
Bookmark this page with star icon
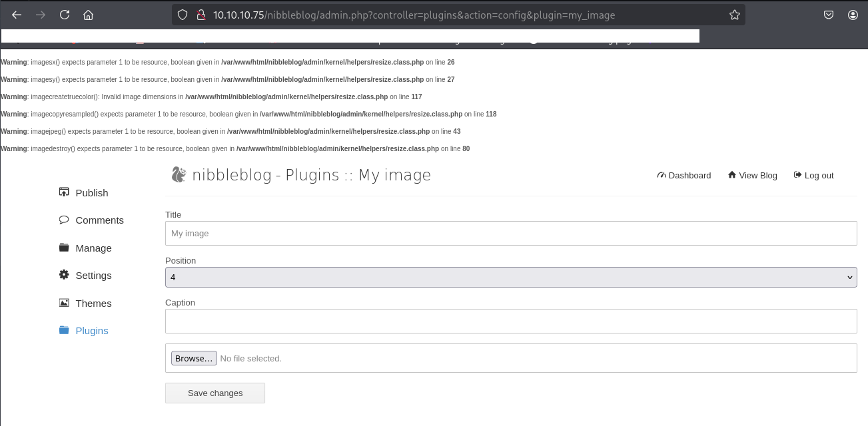734,15
